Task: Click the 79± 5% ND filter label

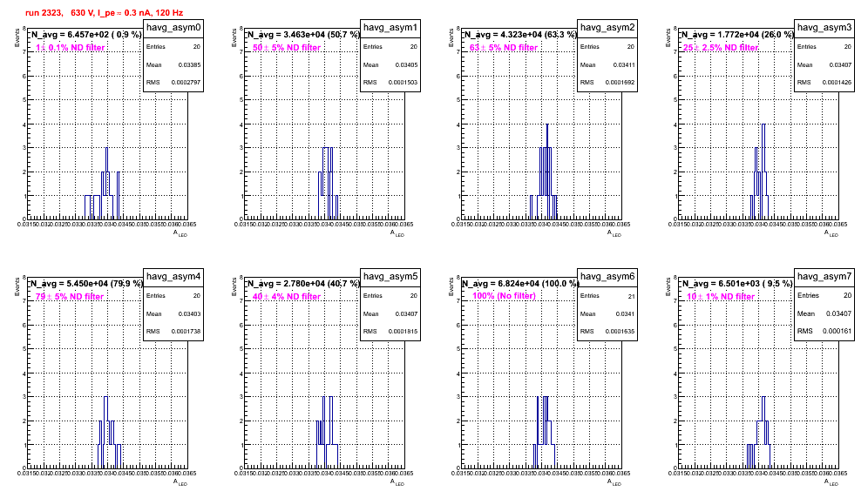Action: click(x=70, y=297)
